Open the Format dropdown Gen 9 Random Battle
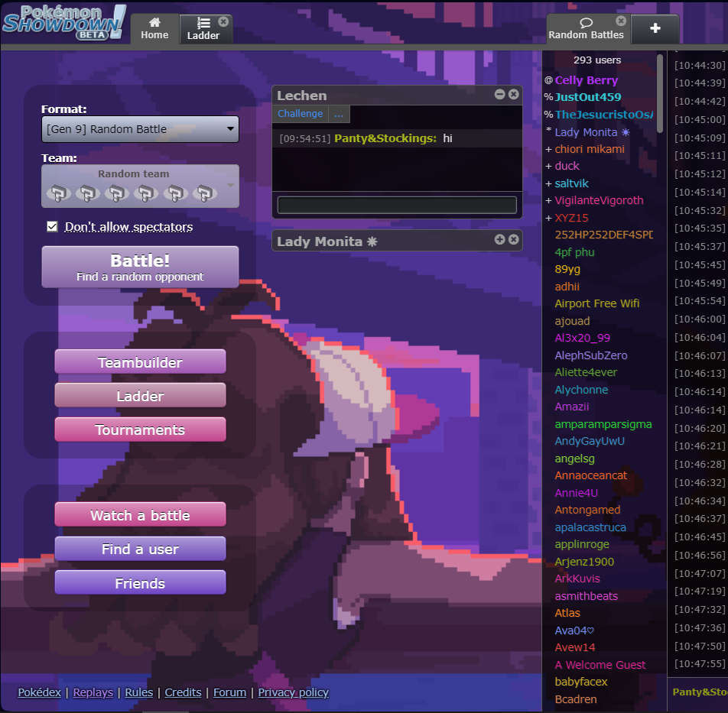 point(140,129)
